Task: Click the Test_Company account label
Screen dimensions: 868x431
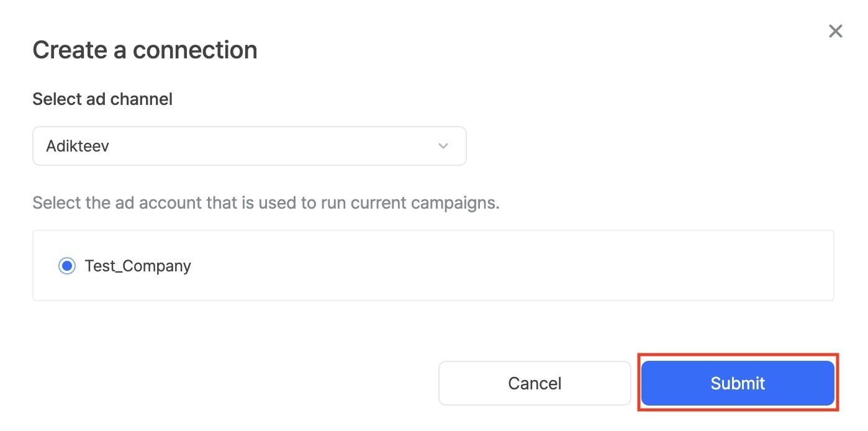Action: tap(138, 266)
